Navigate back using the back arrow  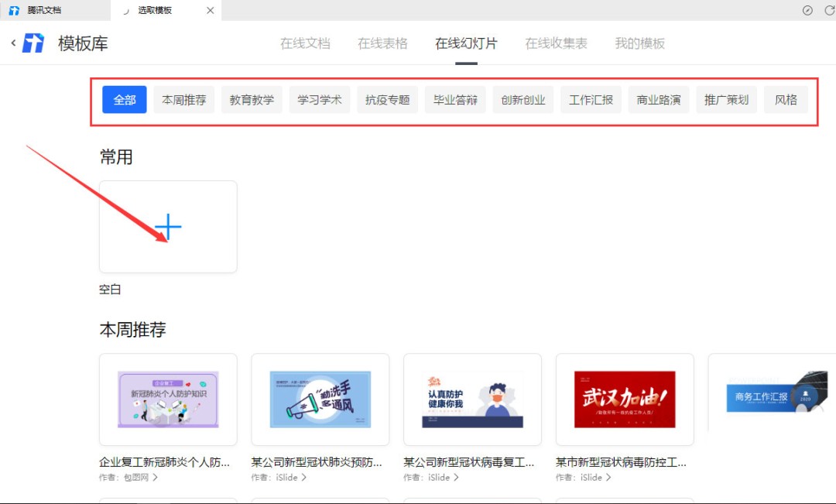(13, 44)
